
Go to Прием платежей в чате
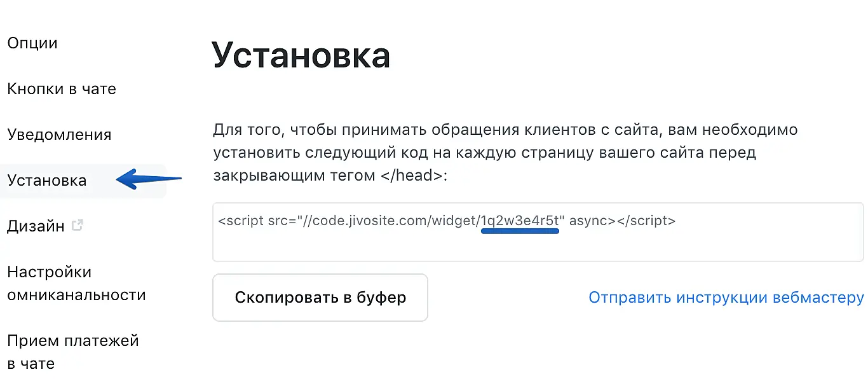(x=72, y=352)
